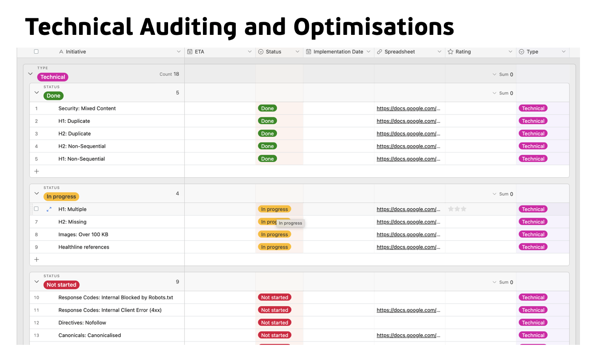Collapse the Done status group
This screenshot has width=600, height=364.
point(37,93)
